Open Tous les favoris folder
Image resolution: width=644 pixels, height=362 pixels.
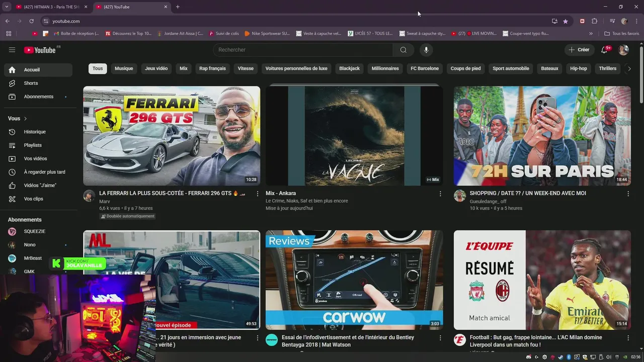pyautogui.click(x=622, y=34)
